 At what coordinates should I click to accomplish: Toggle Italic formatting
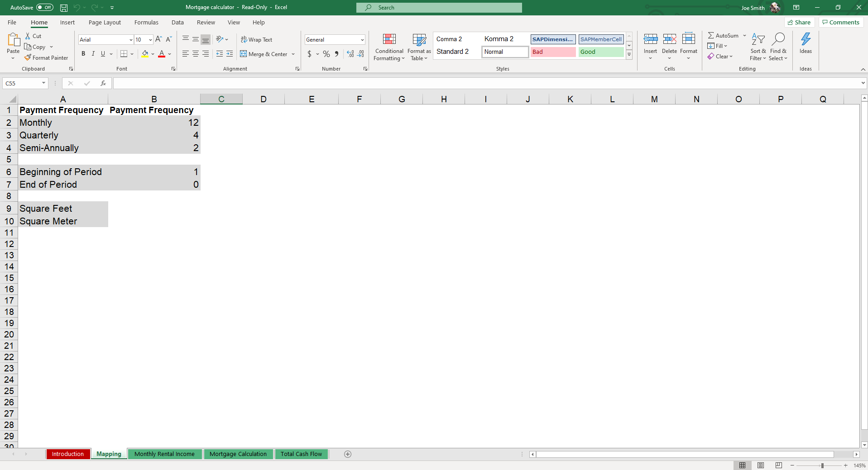tap(93, 54)
